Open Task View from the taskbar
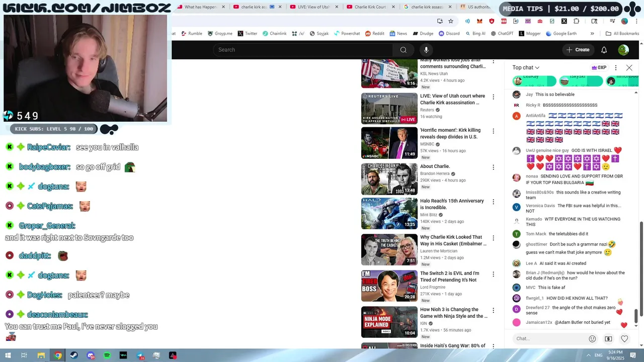 pyautogui.click(x=24, y=355)
